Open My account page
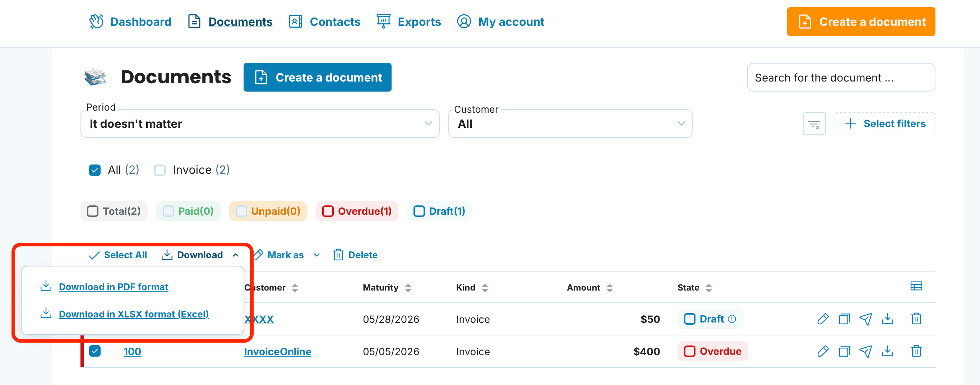 (500, 22)
